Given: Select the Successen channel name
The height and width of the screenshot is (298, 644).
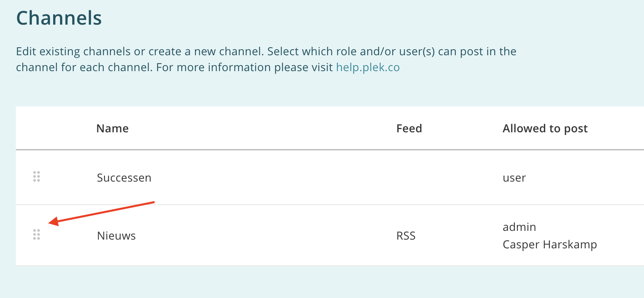Looking at the screenshot, I should [124, 178].
